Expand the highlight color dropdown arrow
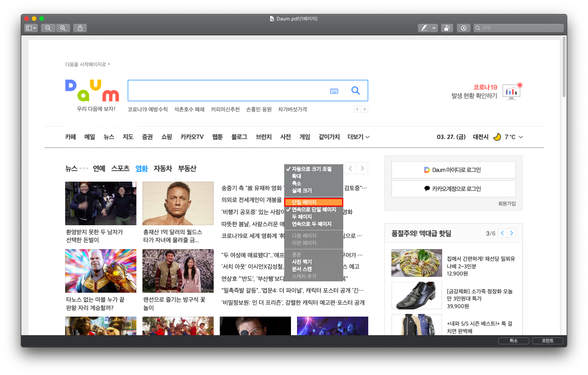The height and width of the screenshot is (375, 588). point(434,28)
